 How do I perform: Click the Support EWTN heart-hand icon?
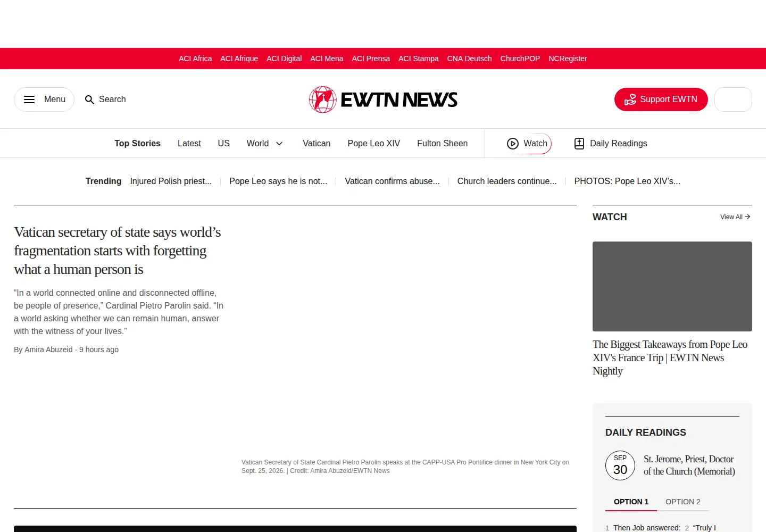coord(630,99)
